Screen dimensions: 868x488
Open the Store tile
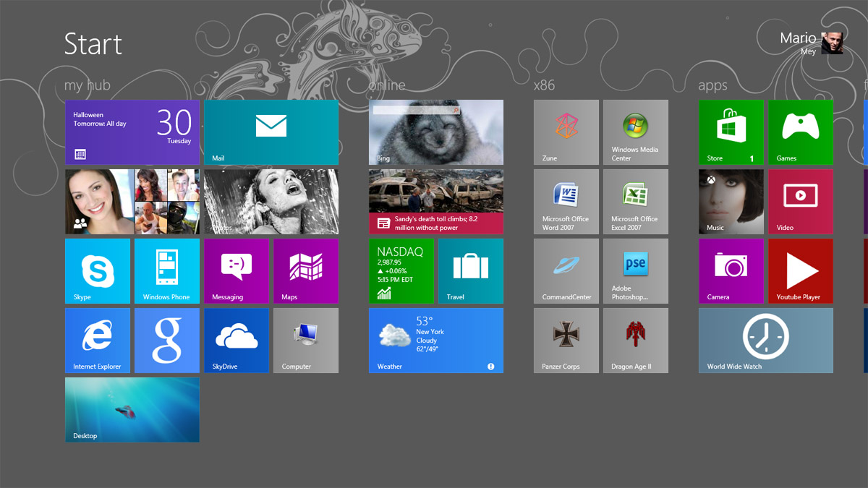731,132
